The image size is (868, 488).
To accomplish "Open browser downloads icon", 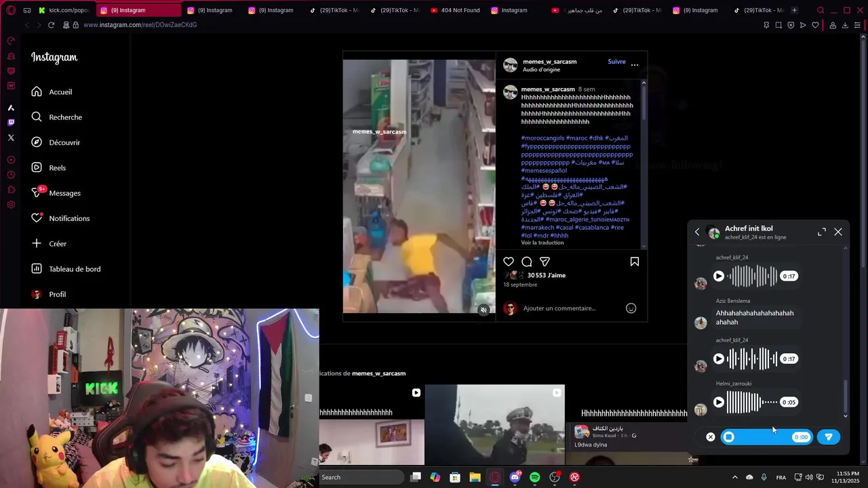I will pyautogui.click(x=845, y=25).
